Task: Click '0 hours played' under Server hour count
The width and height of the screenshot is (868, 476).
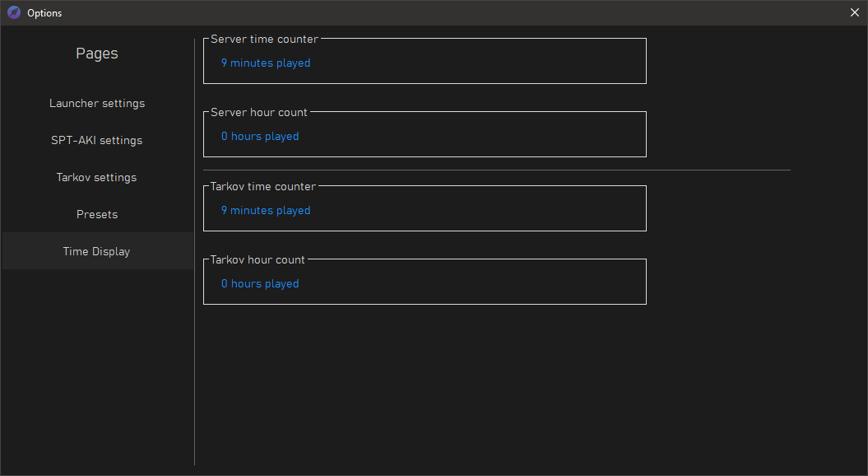Action: (260, 137)
